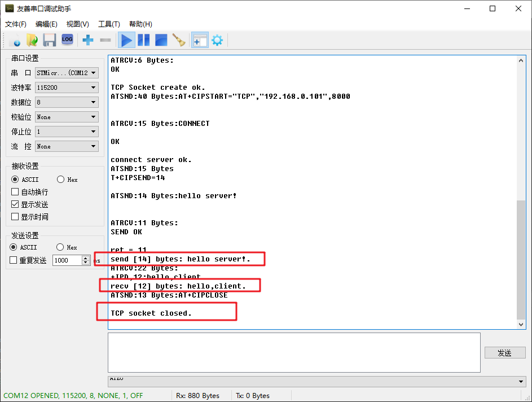Open serial port COM12 dropdown
The image size is (532, 402).
click(x=67, y=73)
